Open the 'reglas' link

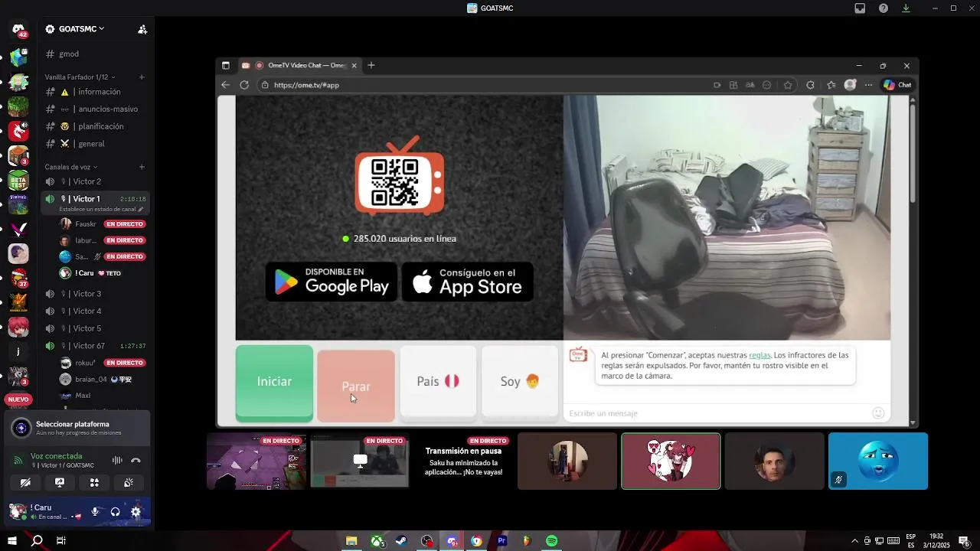click(759, 355)
